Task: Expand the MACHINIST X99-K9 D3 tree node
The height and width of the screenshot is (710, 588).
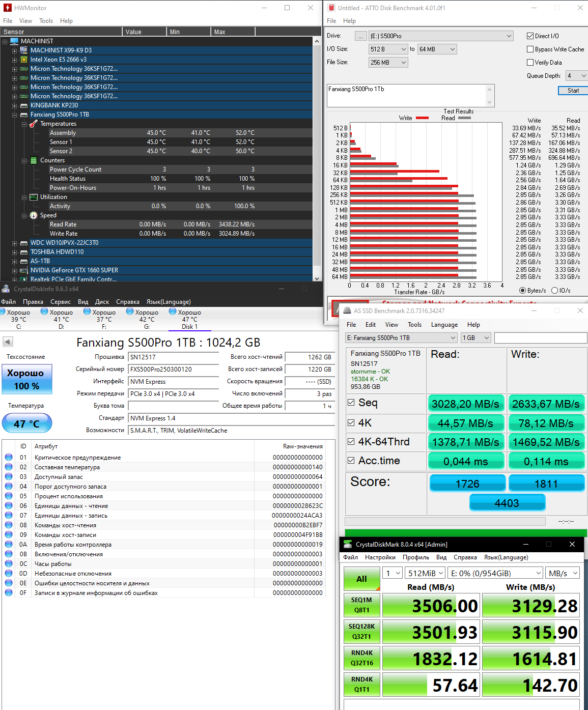Action: pyautogui.click(x=15, y=51)
